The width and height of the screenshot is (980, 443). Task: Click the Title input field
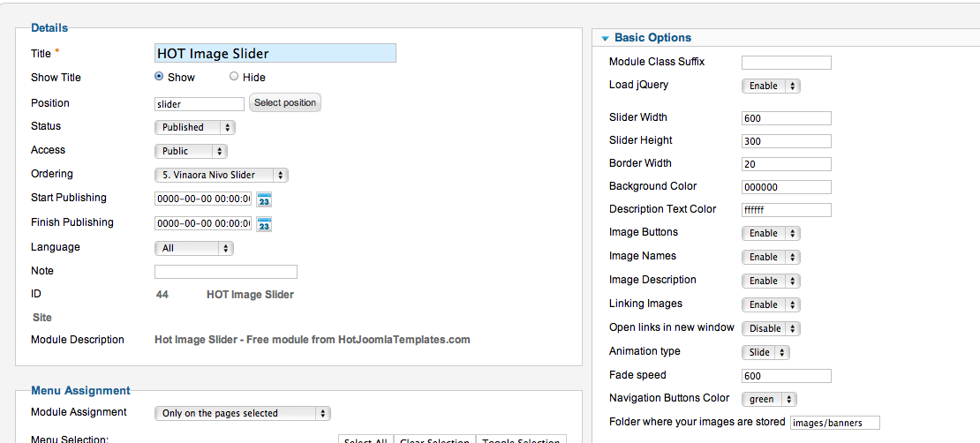pyautogui.click(x=275, y=53)
